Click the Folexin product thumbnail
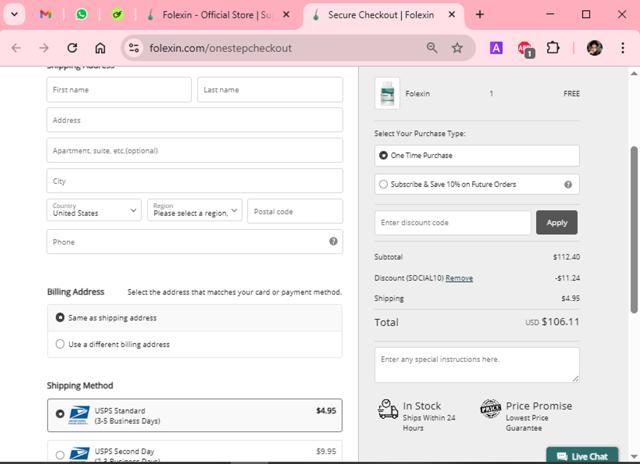640x464 pixels. pyautogui.click(x=387, y=93)
